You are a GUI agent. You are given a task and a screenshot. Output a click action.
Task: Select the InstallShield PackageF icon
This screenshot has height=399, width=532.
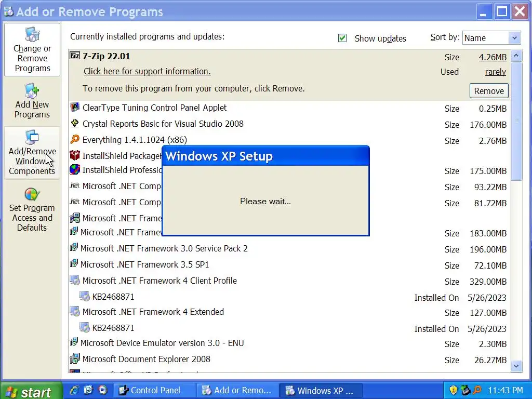tap(75, 155)
